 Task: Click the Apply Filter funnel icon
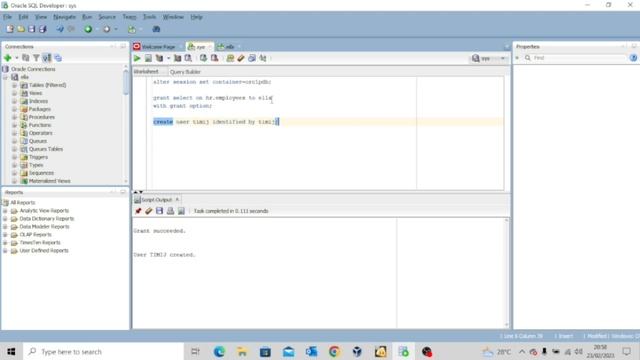click(36, 58)
